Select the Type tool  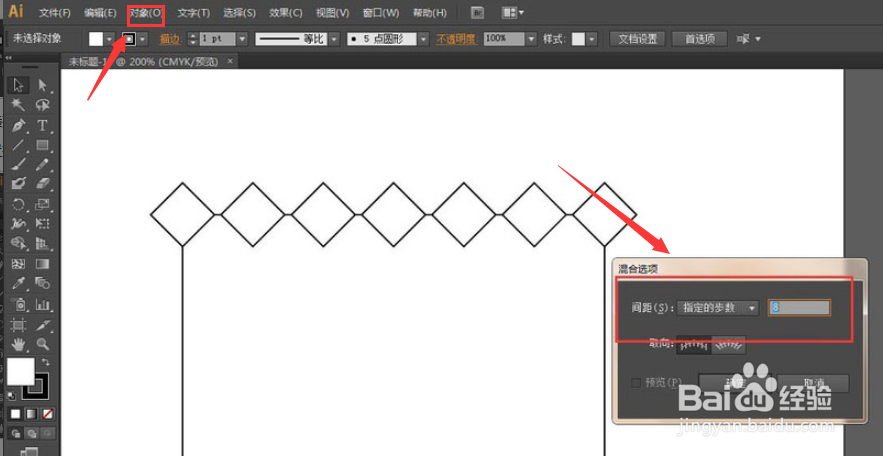[43, 125]
